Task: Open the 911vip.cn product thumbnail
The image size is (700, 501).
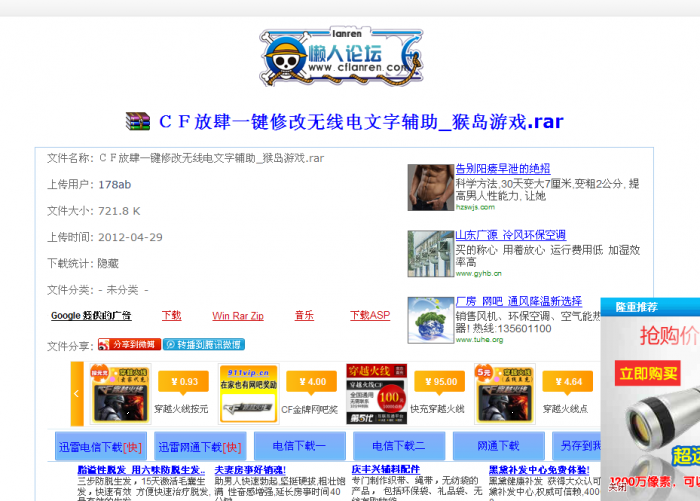Action: tap(249, 393)
